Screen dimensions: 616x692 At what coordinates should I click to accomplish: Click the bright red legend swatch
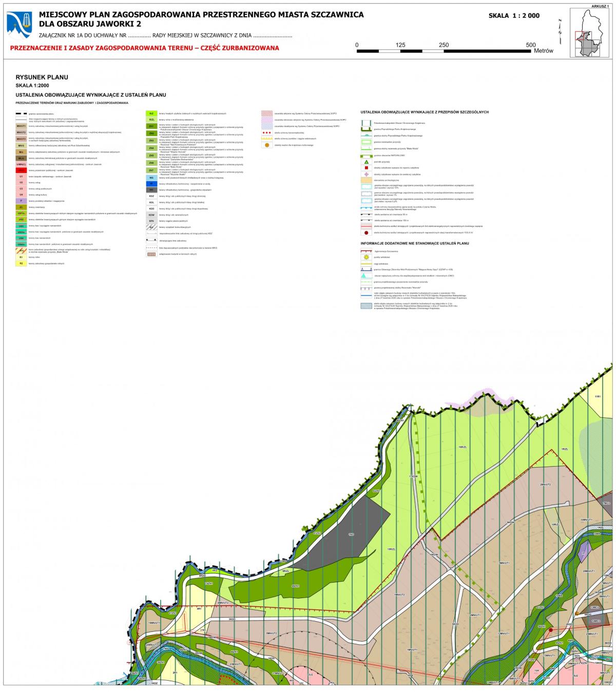pyautogui.click(x=21, y=170)
